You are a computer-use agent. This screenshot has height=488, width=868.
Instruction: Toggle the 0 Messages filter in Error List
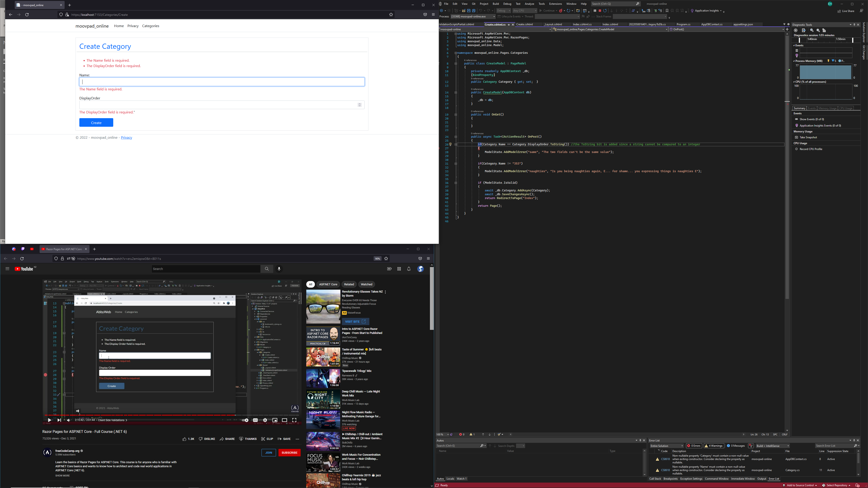pos(736,446)
